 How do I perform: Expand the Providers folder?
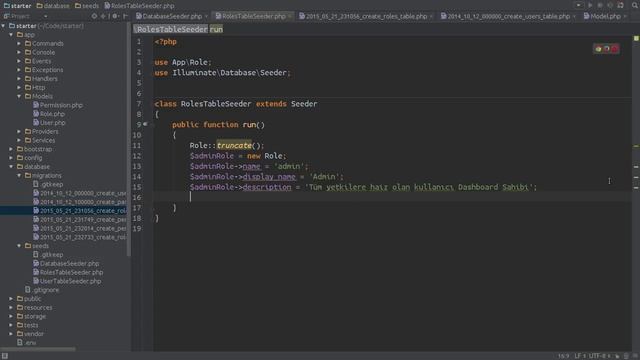pyautogui.click(x=19, y=131)
